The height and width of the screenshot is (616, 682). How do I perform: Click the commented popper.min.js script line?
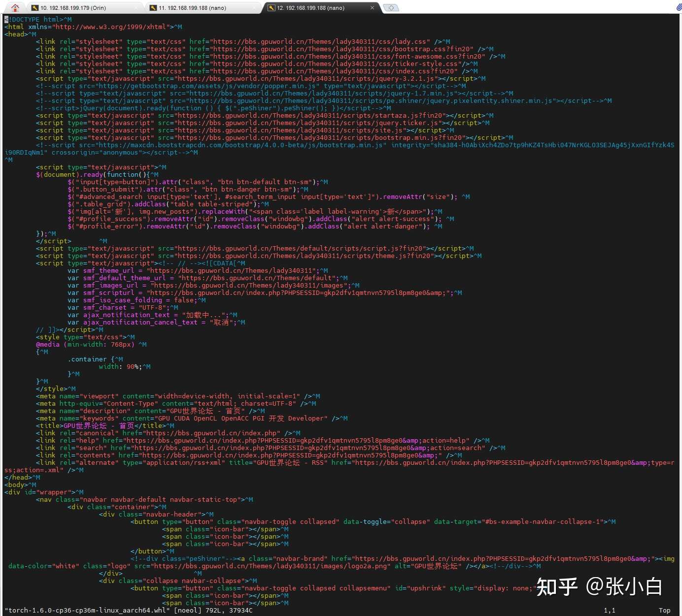tap(251, 86)
